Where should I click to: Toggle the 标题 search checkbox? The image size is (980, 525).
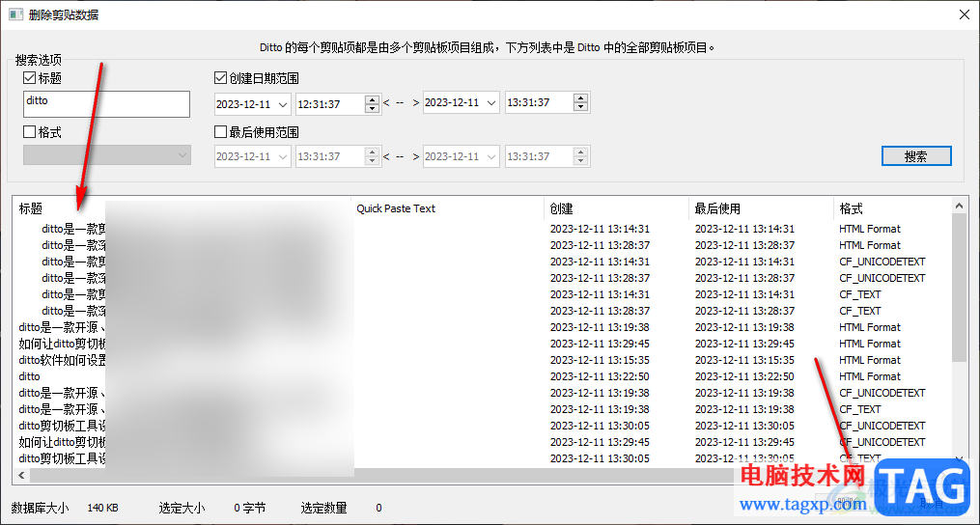click(x=29, y=78)
